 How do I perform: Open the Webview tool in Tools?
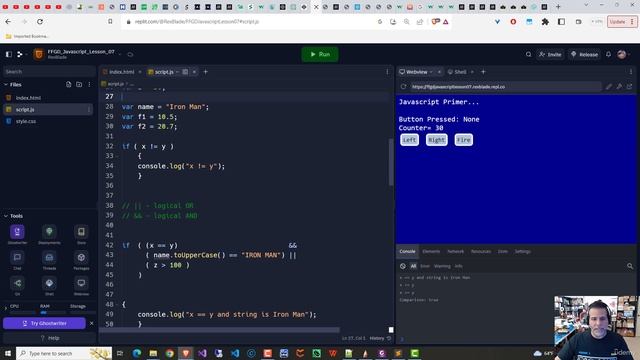click(81, 286)
